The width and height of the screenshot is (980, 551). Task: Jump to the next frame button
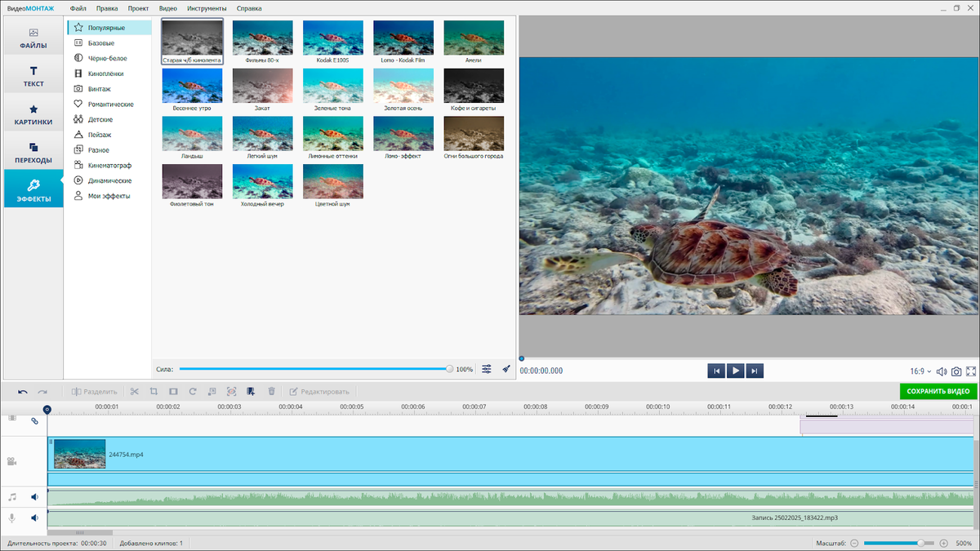[755, 371]
